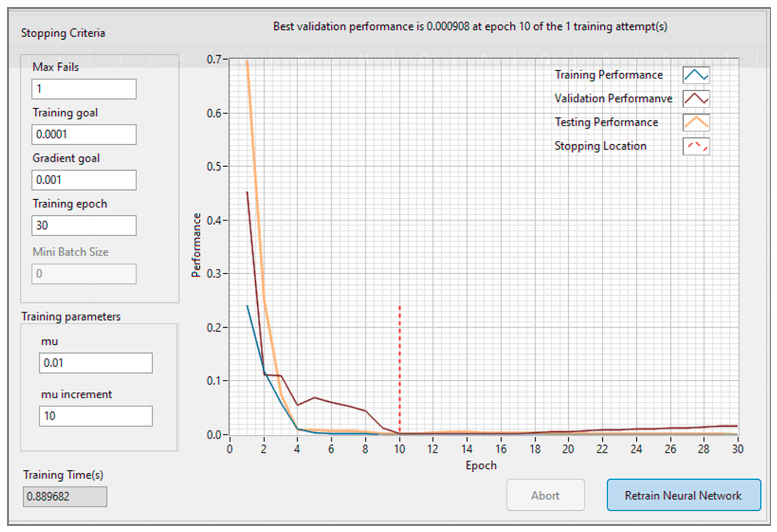Click the Abort button

coord(545,495)
